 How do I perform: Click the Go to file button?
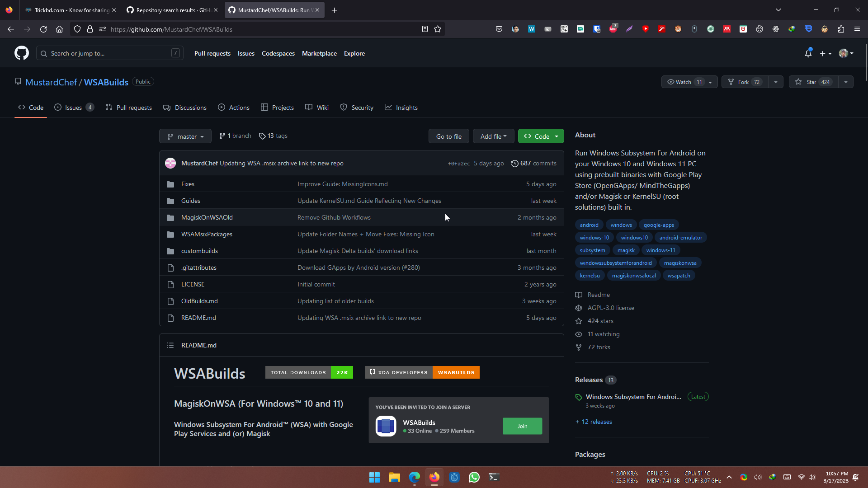coord(448,136)
